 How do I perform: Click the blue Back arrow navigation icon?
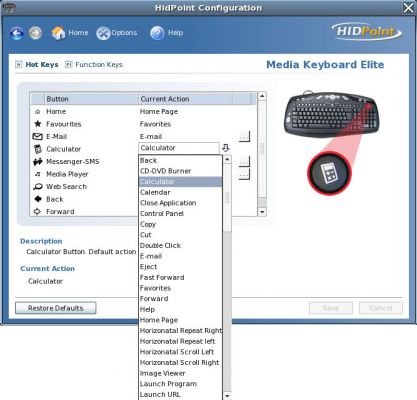(x=17, y=33)
